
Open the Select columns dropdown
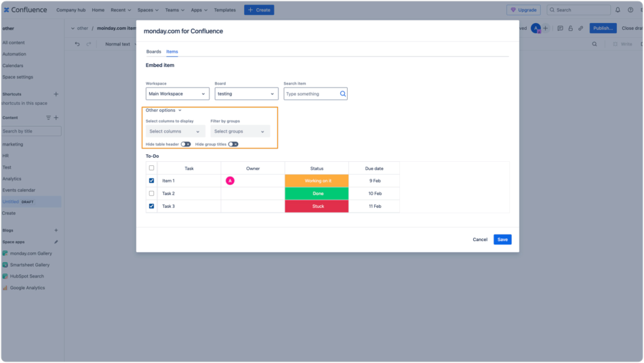point(175,131)
